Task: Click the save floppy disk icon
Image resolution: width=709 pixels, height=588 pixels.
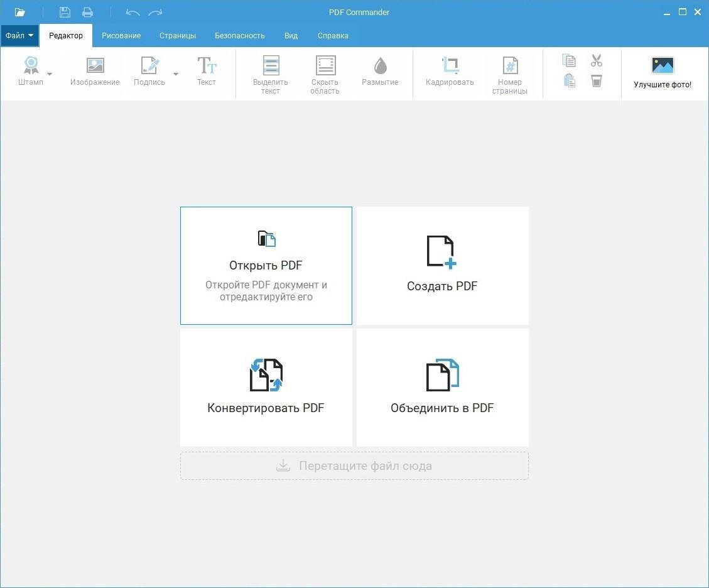Action: click(65, 12)
